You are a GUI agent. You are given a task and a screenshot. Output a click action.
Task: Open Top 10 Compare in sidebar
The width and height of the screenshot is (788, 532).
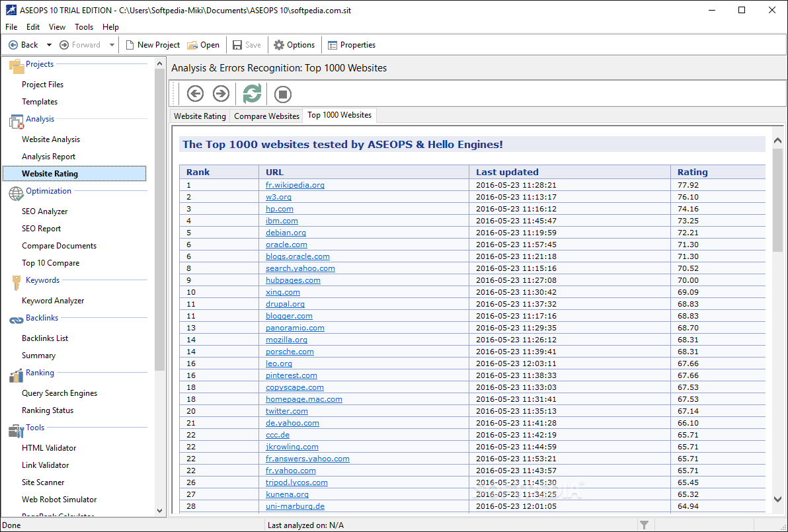pos(51,263)
